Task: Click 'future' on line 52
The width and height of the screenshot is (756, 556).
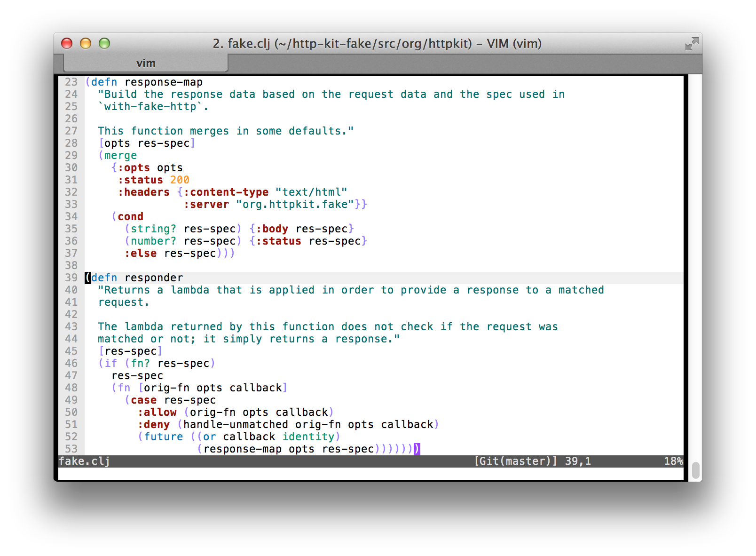Action: click(x=163, y=437)
